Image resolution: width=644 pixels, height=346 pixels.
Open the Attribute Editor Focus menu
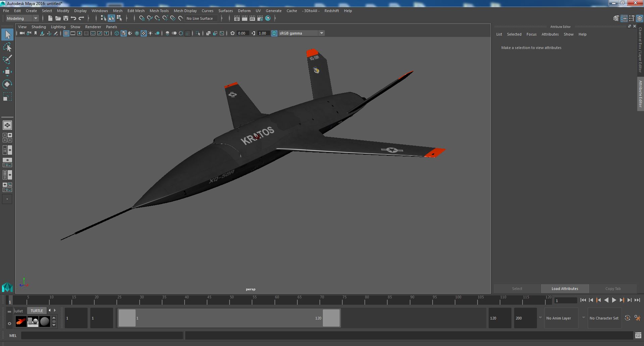(x=531, y=34)
